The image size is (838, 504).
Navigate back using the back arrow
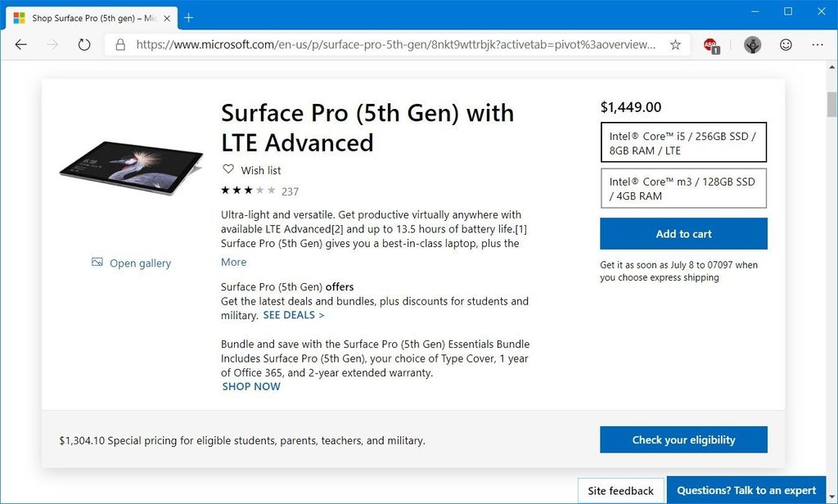pos(20,45)
